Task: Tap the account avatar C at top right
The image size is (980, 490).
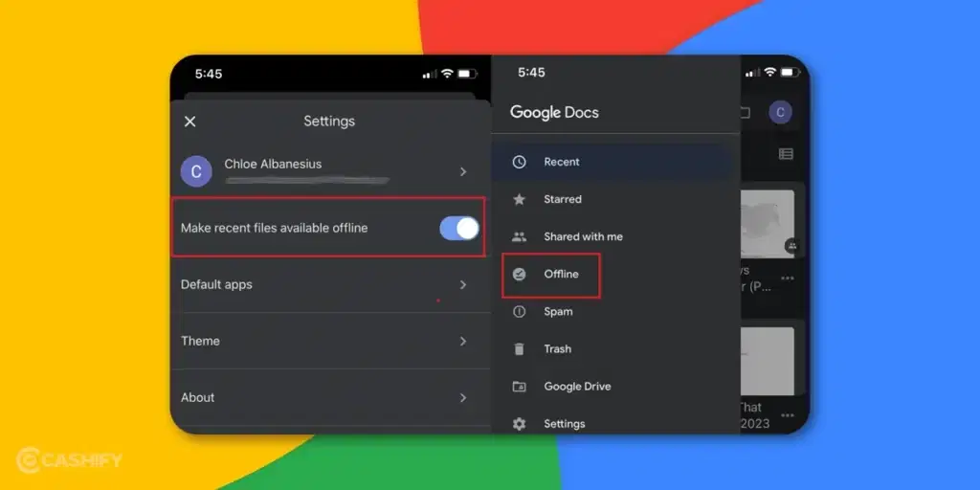Action: click(780, 113)
